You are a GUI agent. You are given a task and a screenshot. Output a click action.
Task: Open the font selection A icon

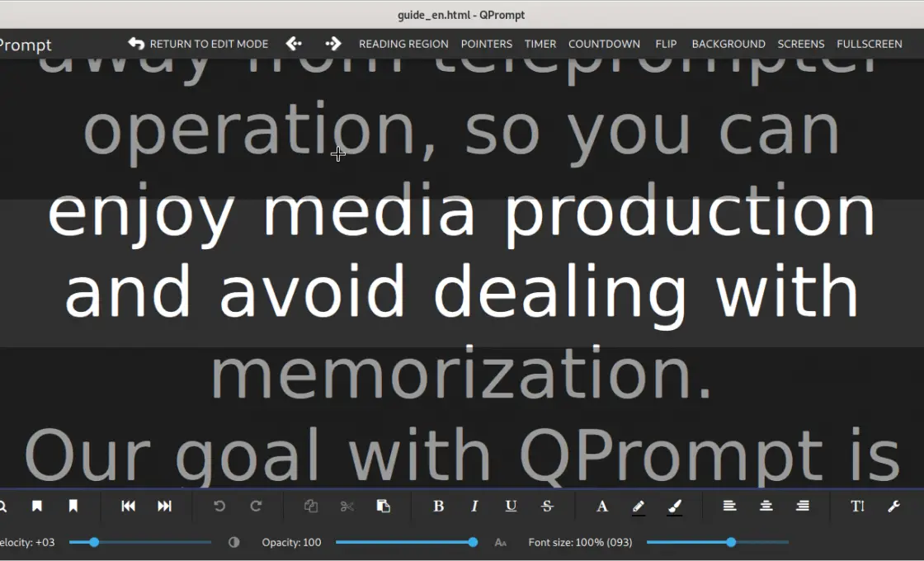tap(601, 507)
